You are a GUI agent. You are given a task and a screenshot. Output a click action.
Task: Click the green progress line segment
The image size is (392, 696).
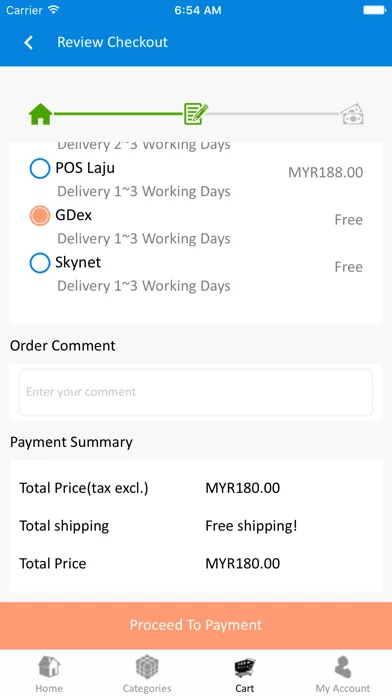(x=118, y=114)
